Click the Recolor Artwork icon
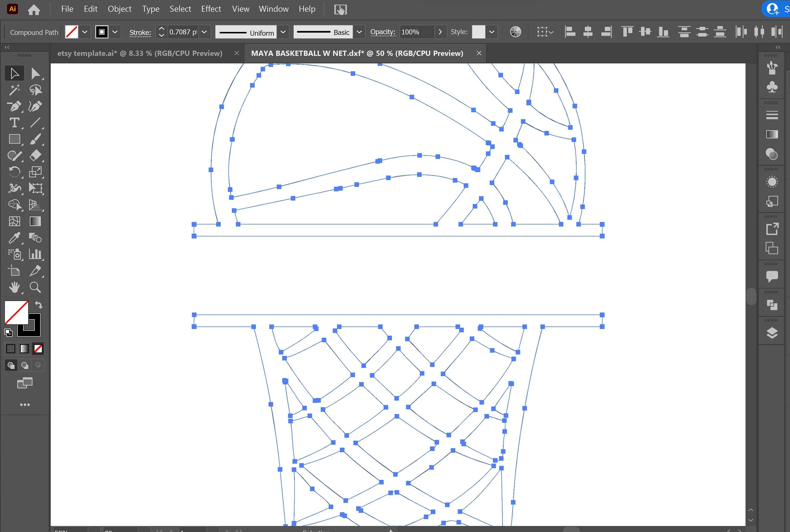This screenshot has width=790, height=532. (x=515, y=32)
